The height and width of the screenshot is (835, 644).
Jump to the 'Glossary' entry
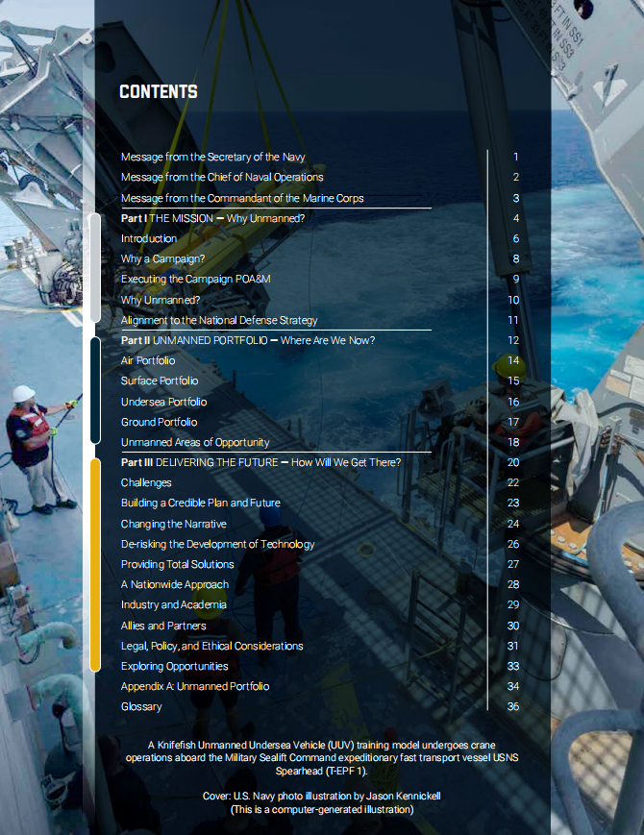click(141, 706)
